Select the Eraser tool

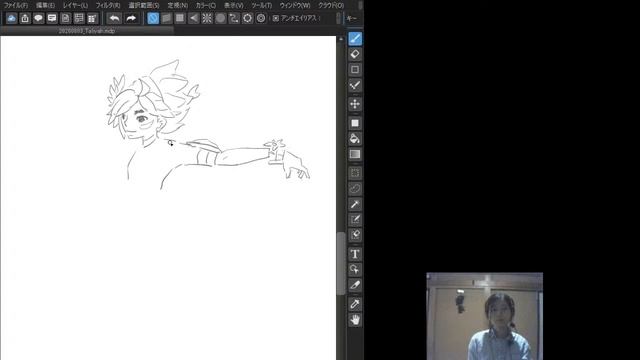click(355, 54)
